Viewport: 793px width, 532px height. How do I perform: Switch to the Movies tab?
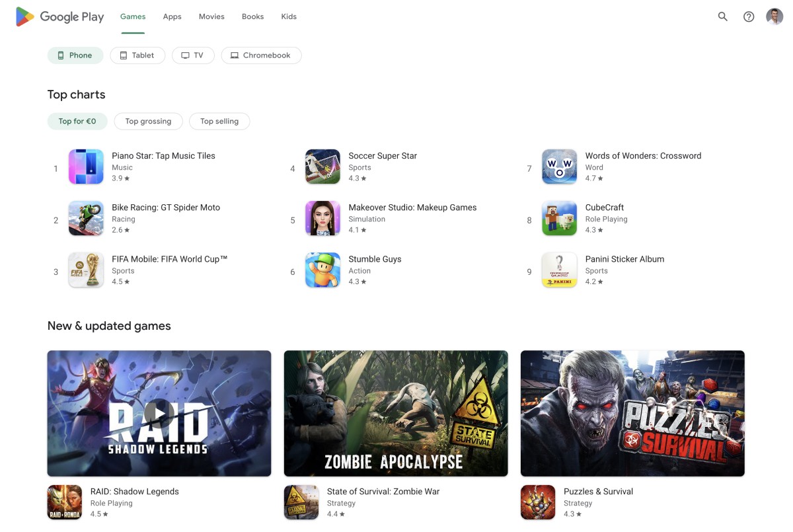pos(211,17)
